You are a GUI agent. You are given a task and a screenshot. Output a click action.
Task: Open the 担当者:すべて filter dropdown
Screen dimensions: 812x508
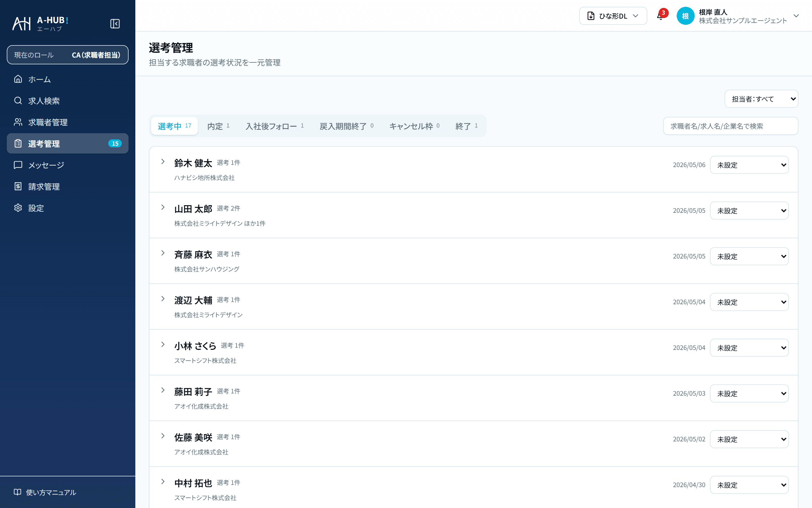click(761, 99)
